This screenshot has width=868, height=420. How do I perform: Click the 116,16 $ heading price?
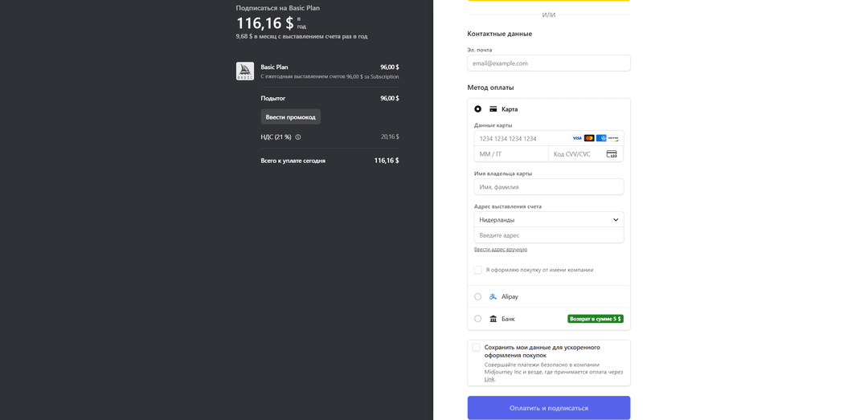point(264,23)
